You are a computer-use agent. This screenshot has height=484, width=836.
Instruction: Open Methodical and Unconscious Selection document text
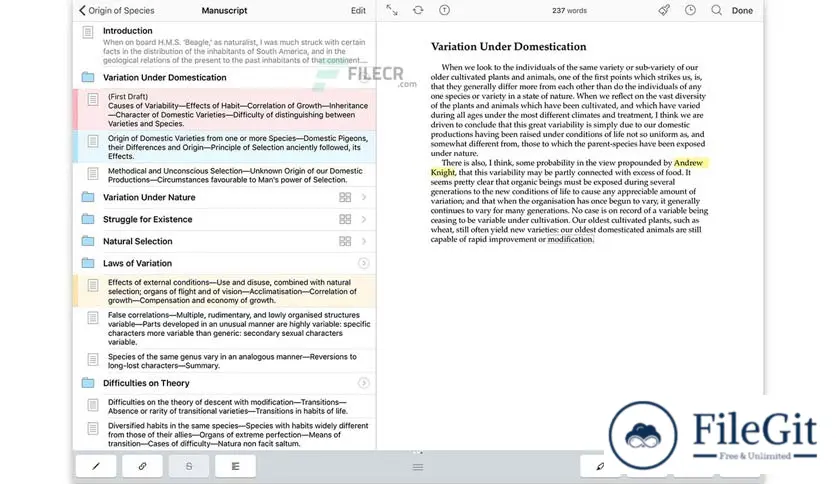pyautogui.click(x=235, y=175)
